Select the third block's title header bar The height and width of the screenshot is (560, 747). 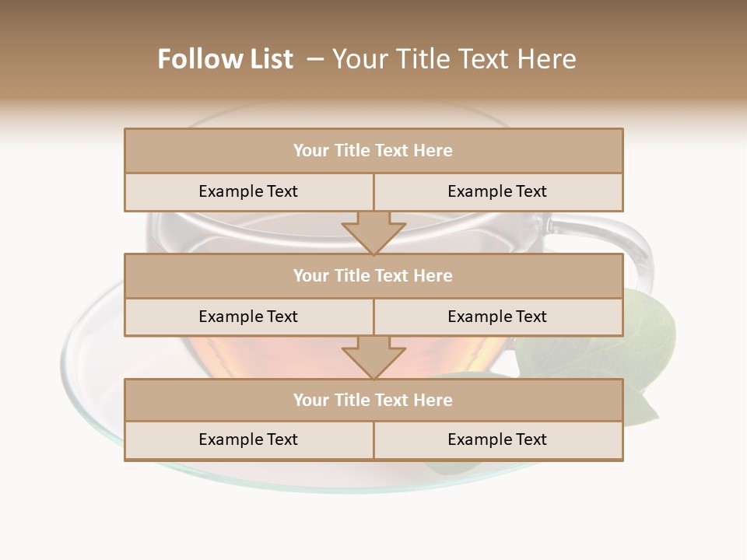tap(373, 401)
